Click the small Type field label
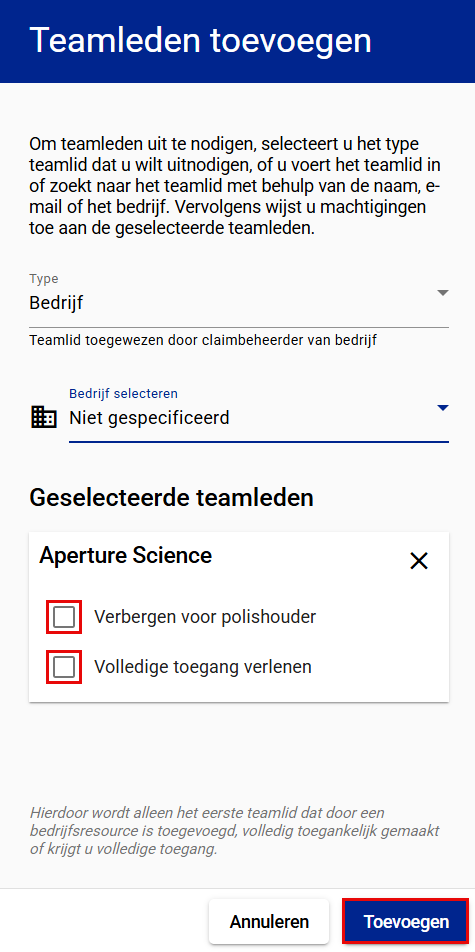Viewport: 475px width, 952px height. (44, 279)
